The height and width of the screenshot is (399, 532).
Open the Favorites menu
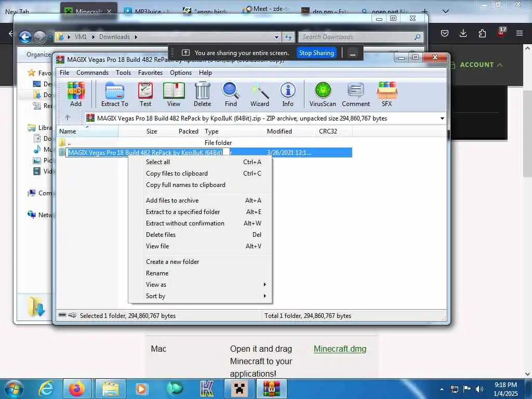pyautogui.click(x=150, y=73)
